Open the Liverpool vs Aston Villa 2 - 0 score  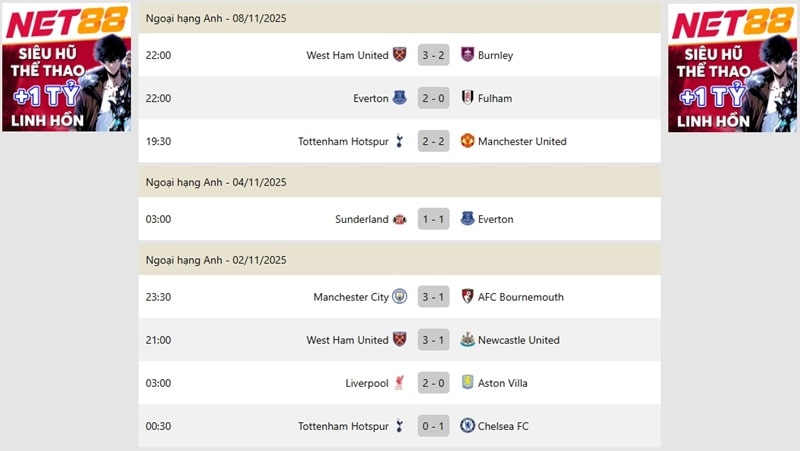433,383
